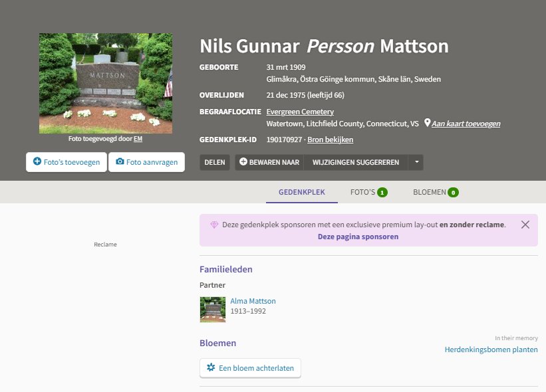
Task: Click the Bron bekijken link
Action: point(330,140)
